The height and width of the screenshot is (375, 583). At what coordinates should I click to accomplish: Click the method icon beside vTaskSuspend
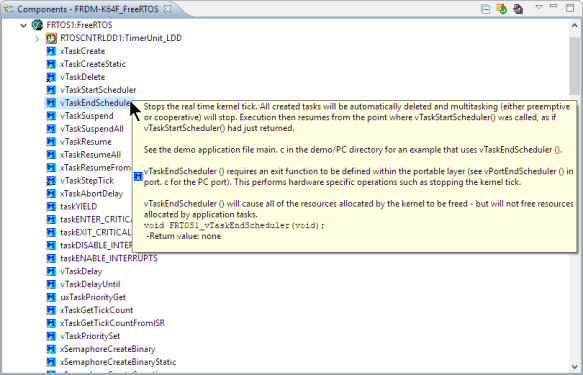coord(51,116)
